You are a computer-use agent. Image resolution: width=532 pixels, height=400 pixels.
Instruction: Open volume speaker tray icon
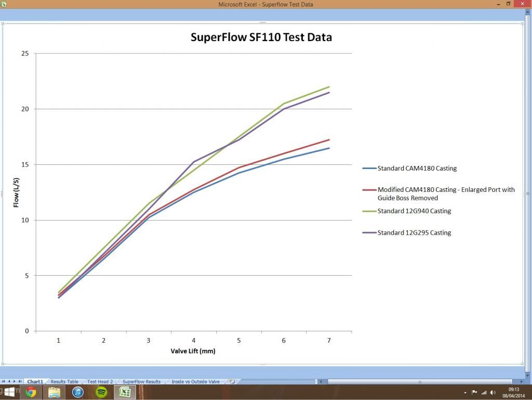493,393
